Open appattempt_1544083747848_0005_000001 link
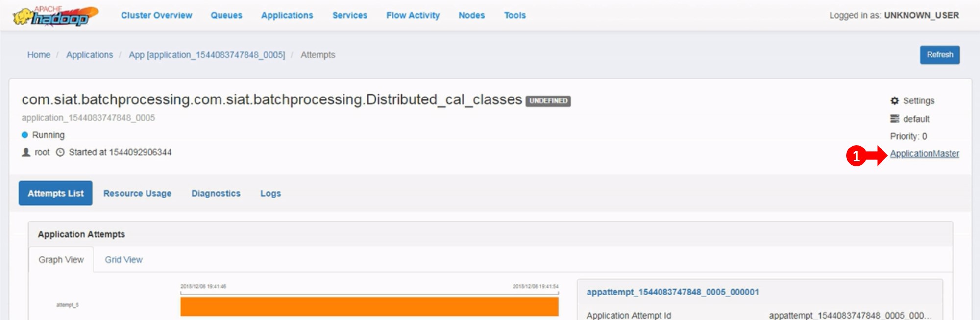The height and width of the screenshot is (320, 980). 672,292
